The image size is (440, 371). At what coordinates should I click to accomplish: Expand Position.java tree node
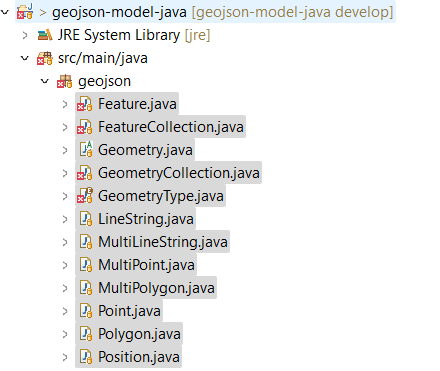coord(65,357)
